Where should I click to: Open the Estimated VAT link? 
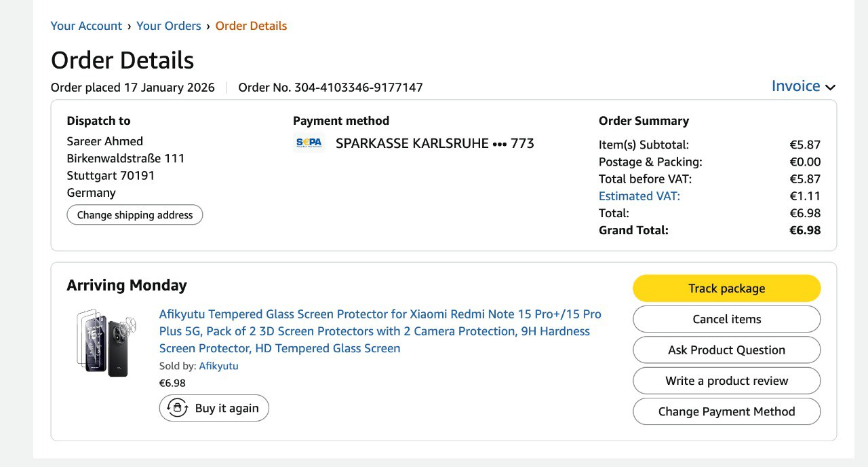pos(639,196)
